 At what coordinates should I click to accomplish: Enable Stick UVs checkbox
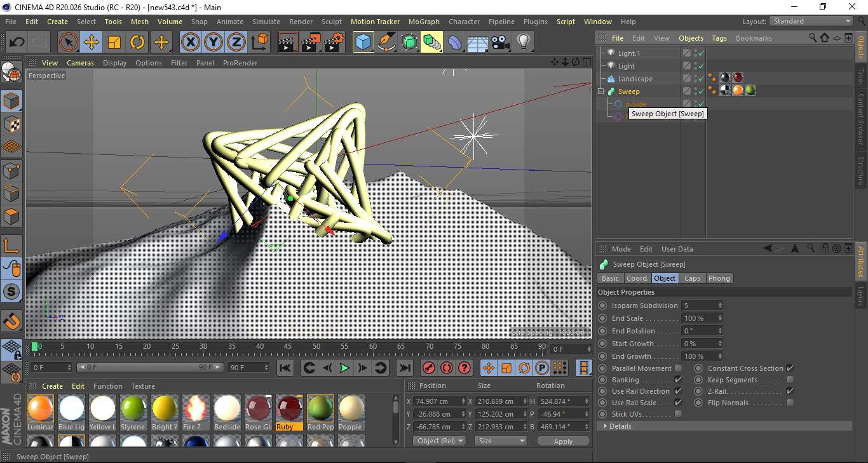[x=678, y=414]
